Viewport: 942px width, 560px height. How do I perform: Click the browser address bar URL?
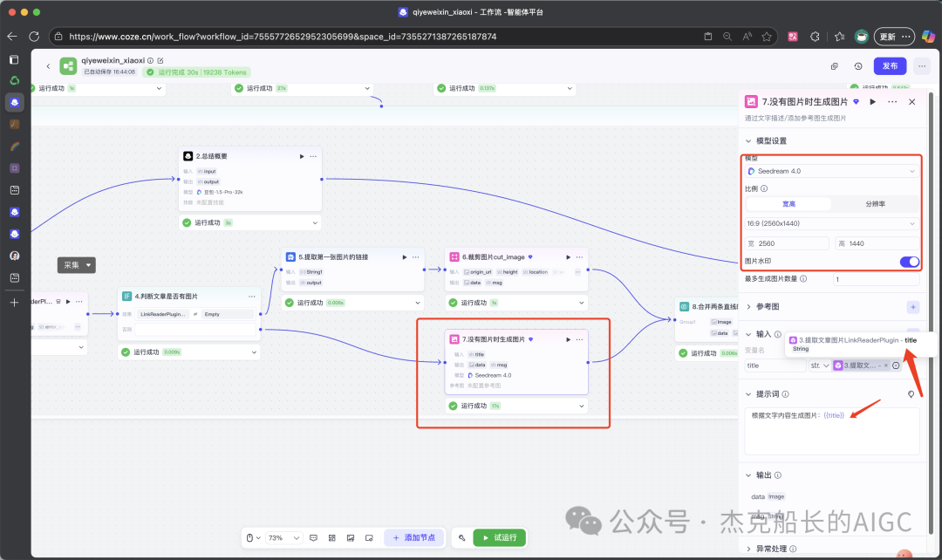tap(283, 37)
